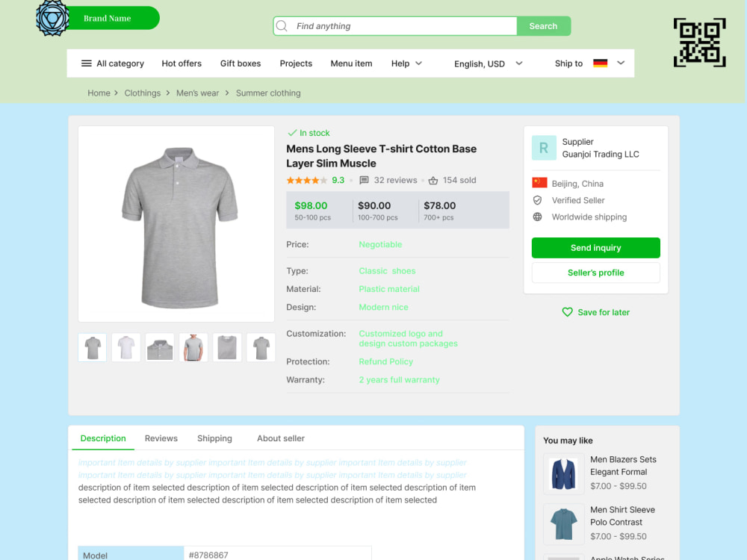Click the supplier avatar letter R
This screenshot has height=560, width=747.
click(544, 148)
